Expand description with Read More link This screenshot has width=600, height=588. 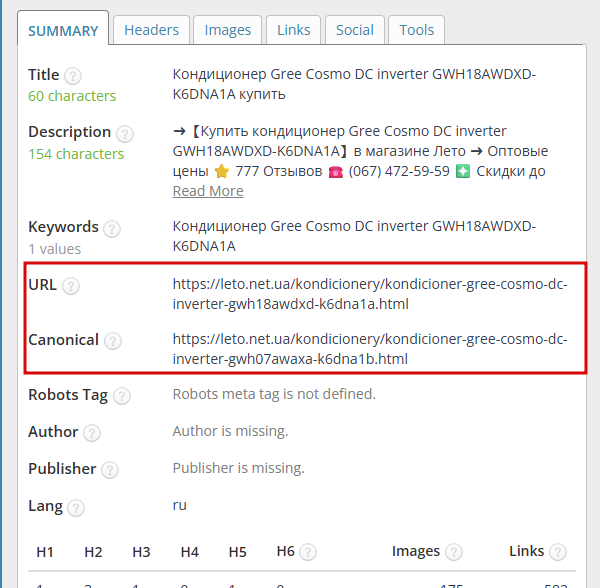[x=208, y=191]
